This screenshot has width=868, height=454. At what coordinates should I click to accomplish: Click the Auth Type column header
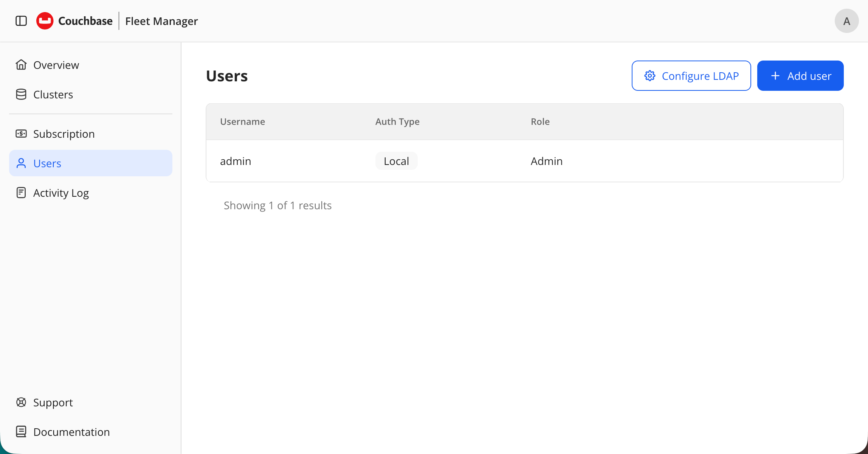coord(397,121)
